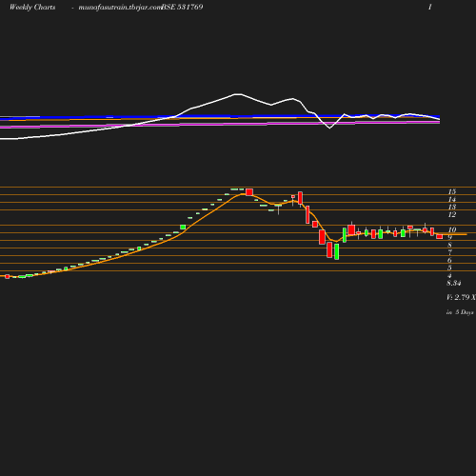Click the 'Weekly Charts' title text
476x476 pixels.
32,7
